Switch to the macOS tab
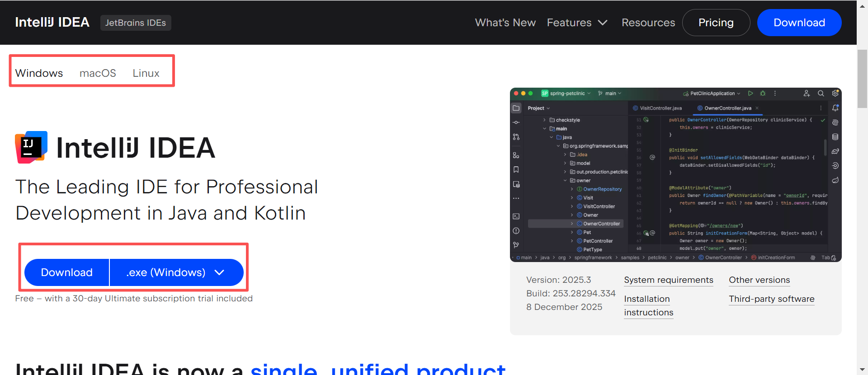The width and height of the screenshot is (868, 375). (98, 73)
